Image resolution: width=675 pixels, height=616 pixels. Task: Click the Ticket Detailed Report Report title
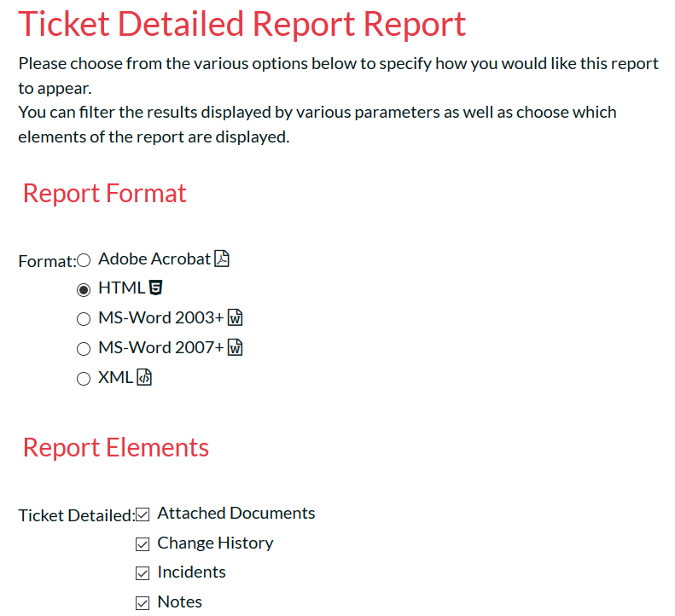(x=242, y=23)
